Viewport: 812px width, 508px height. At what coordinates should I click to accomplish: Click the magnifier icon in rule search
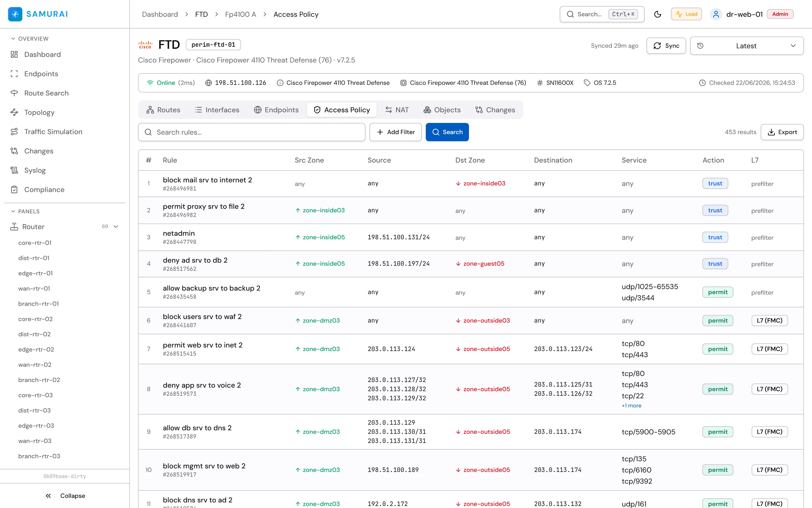coord(148,132)
